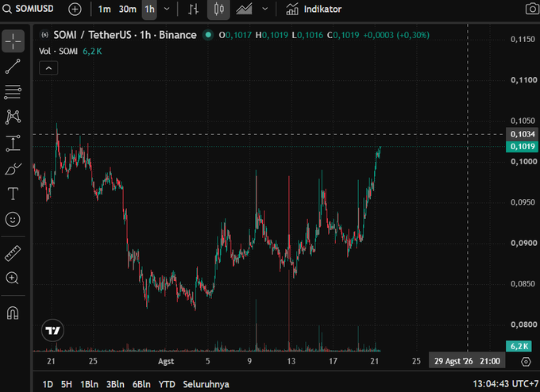Switch to the 1m timeframe

pos(104,9)
